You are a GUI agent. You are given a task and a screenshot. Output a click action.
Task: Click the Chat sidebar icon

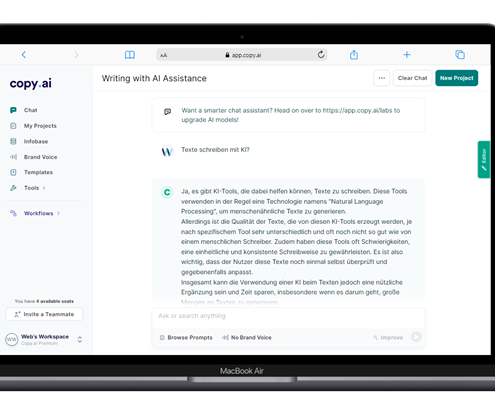[x=13, y=110]
